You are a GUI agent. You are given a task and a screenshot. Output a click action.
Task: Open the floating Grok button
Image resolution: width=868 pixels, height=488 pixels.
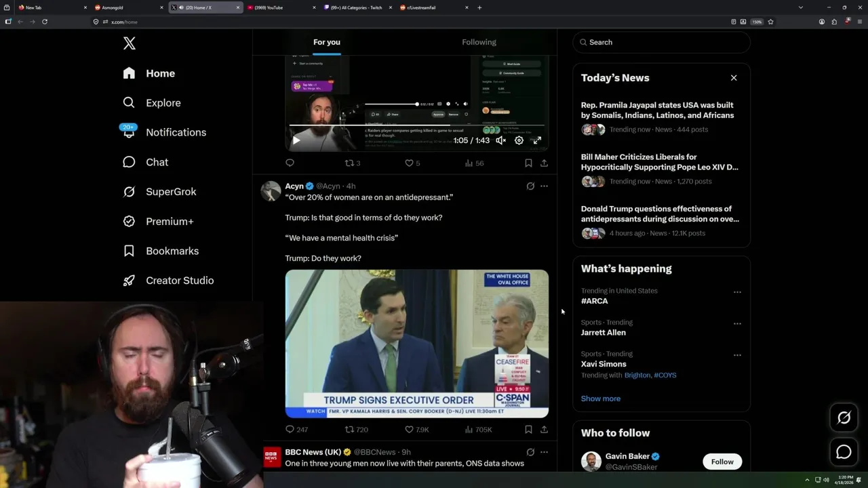[844, 418]
